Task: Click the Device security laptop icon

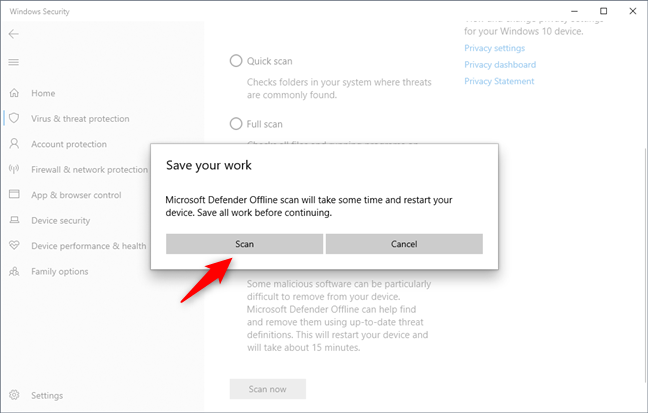Action: tap(14, 220)
